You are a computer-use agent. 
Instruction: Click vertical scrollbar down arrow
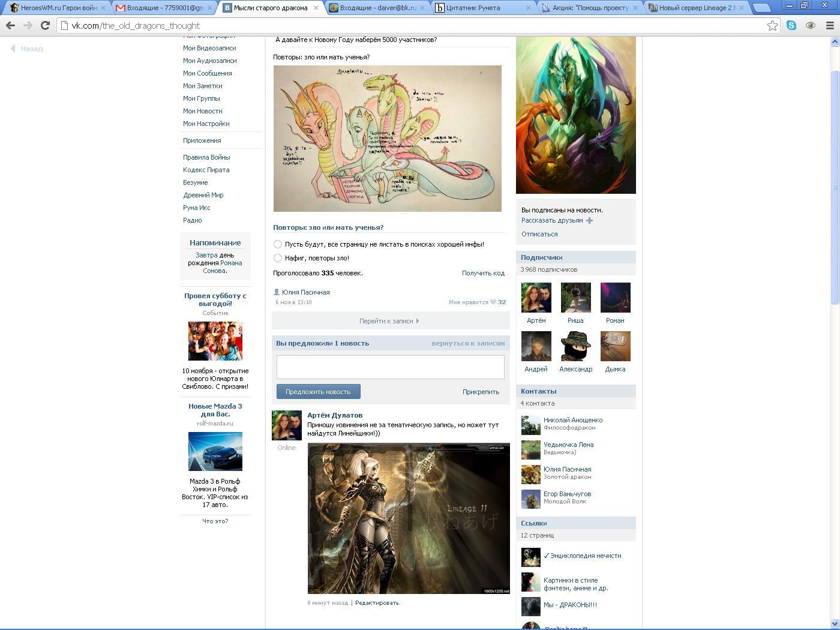[834, 623]
